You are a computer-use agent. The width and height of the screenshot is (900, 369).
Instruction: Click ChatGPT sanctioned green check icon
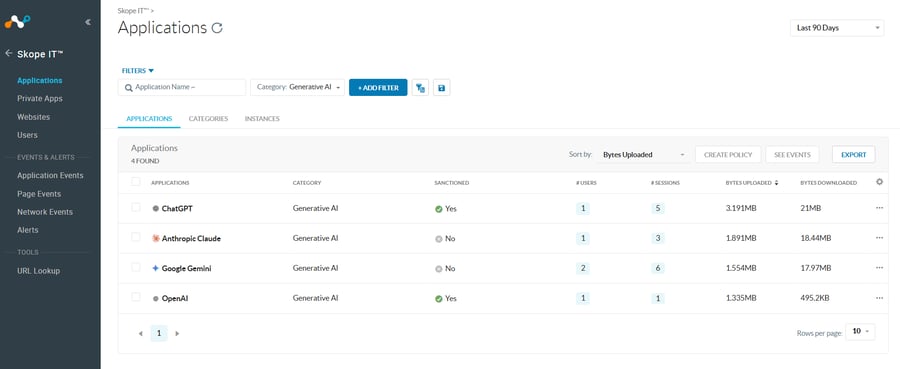(439, 209)
